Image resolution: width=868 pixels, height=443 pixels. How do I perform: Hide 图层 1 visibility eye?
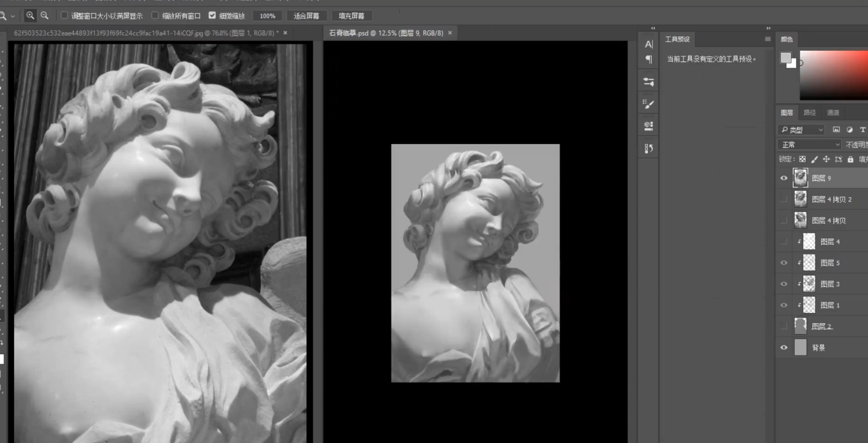[x=784, y=305]
